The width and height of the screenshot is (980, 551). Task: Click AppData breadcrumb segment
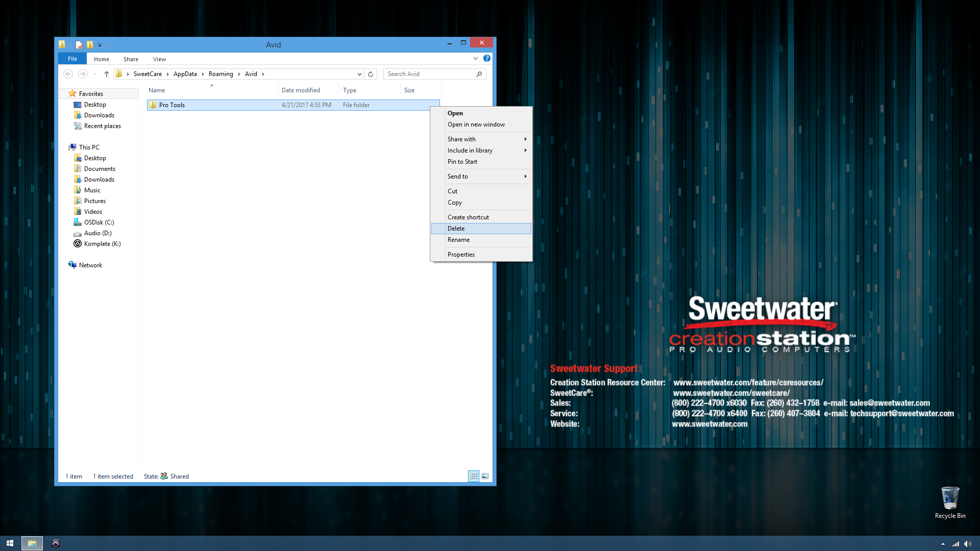(x=185, y=74)
